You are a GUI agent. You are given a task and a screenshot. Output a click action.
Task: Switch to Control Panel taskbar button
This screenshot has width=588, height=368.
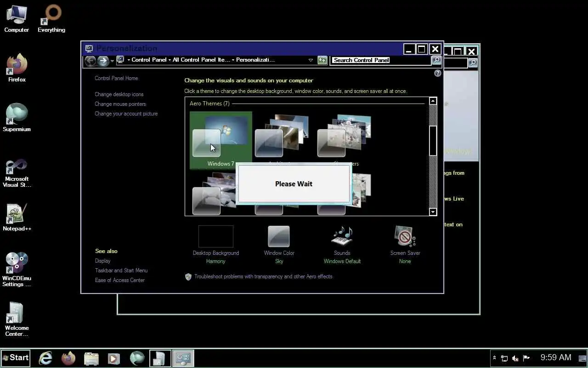point(183,358)
